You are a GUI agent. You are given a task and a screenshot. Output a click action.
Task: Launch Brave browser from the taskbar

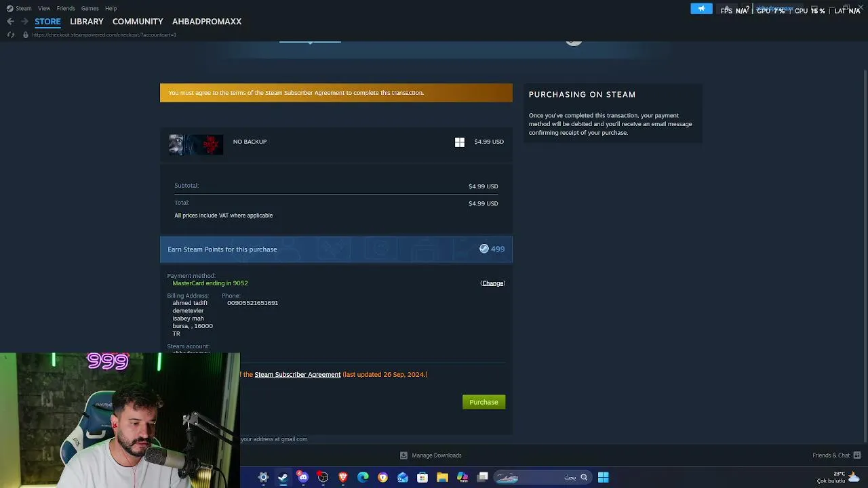tap(343, 477)
